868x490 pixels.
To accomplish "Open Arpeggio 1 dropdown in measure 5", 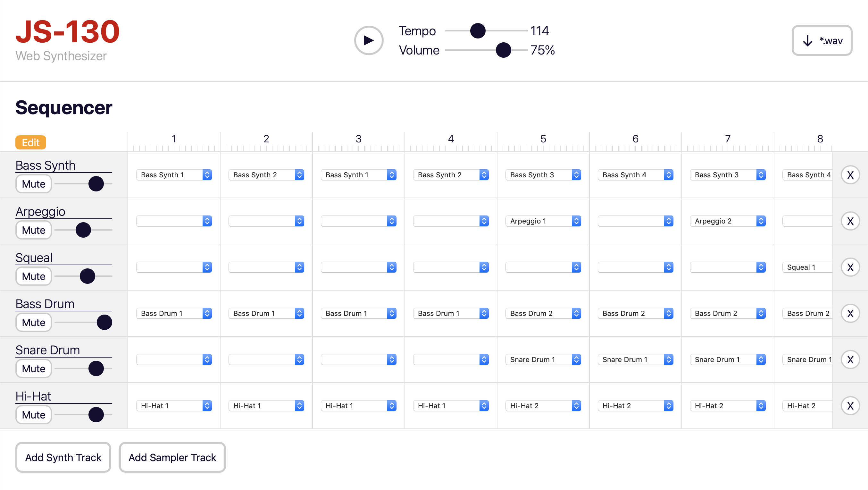I will pos(543,221).
